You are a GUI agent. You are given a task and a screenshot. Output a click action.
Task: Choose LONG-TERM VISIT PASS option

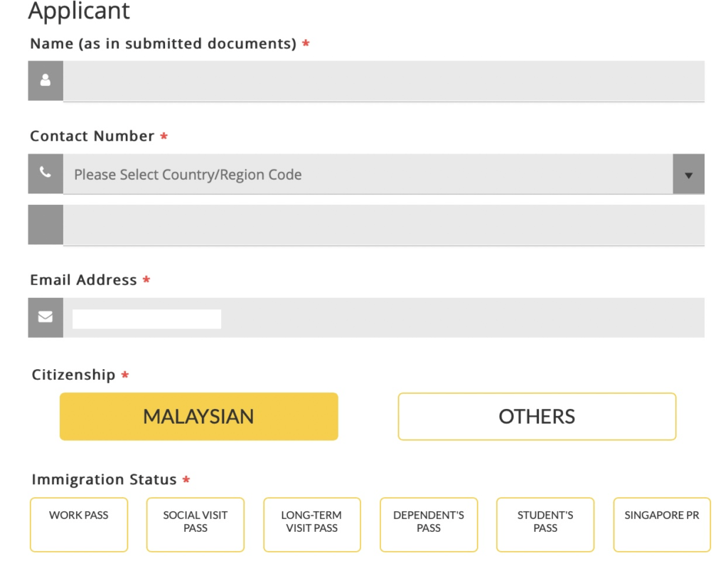point(312,524)
